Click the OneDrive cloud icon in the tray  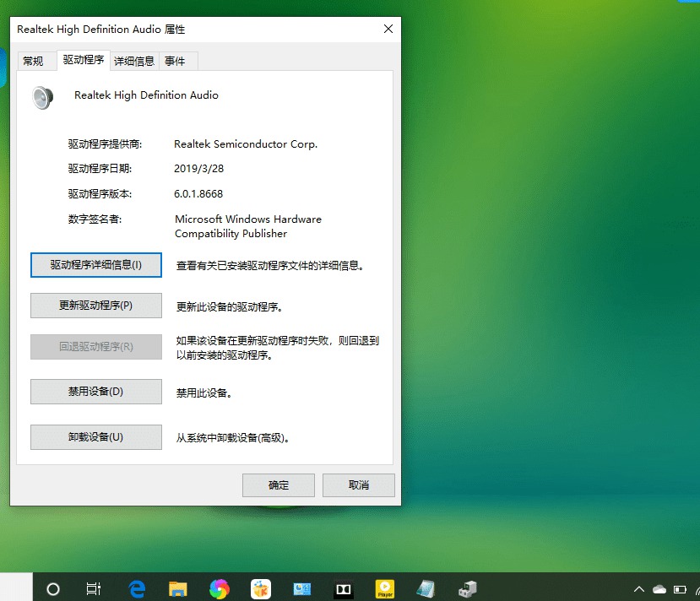click(659, 589)
